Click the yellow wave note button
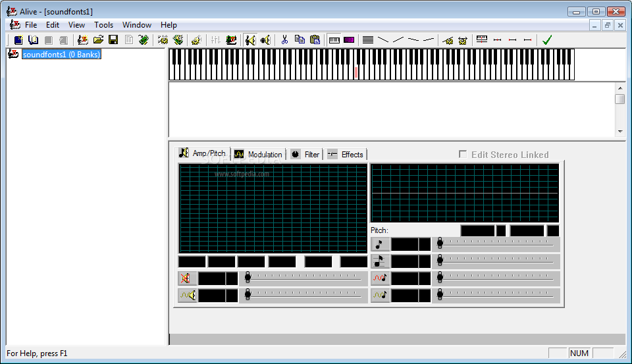 [380, 295]
